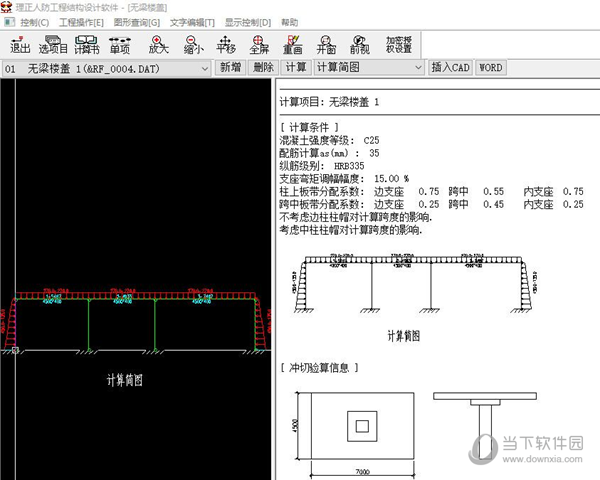Image resolution: width=600 pixels, height=480 pixels.
Task: Open the 计算书 calculation report icon
Action: [86, 45]
